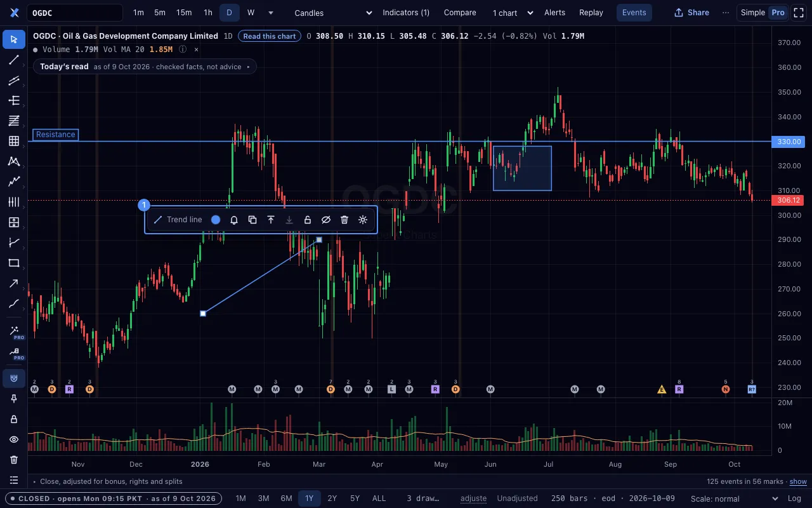This screenshot has height=508, width=812.
Task: Change trend line color via the blue swatch
Action: [216, 220]
